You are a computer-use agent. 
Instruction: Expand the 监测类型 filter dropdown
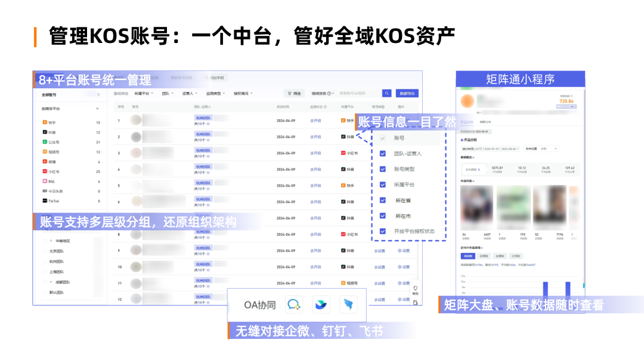click(215, 94)
